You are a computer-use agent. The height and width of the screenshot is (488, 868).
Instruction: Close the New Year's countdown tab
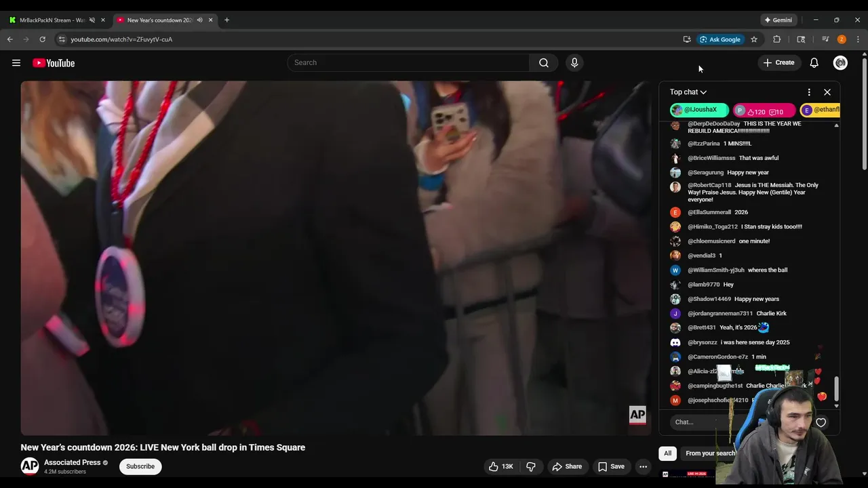click(210, 20)
